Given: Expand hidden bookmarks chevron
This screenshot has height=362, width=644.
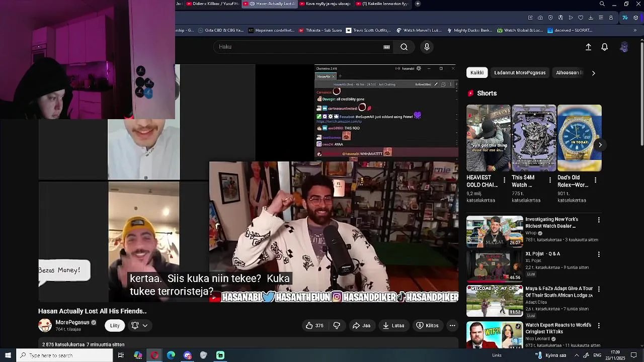Looking at the screenshot, I should pos(635,30).
